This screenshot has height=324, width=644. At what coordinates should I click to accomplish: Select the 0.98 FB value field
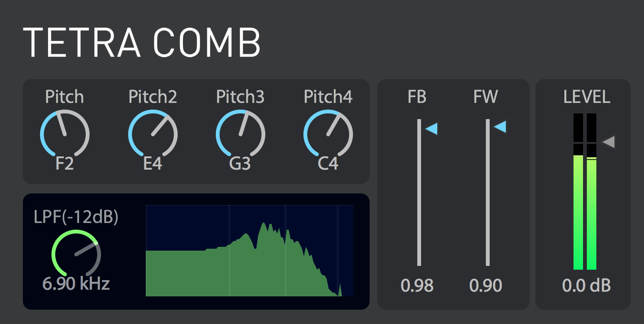tap(417, 285)
